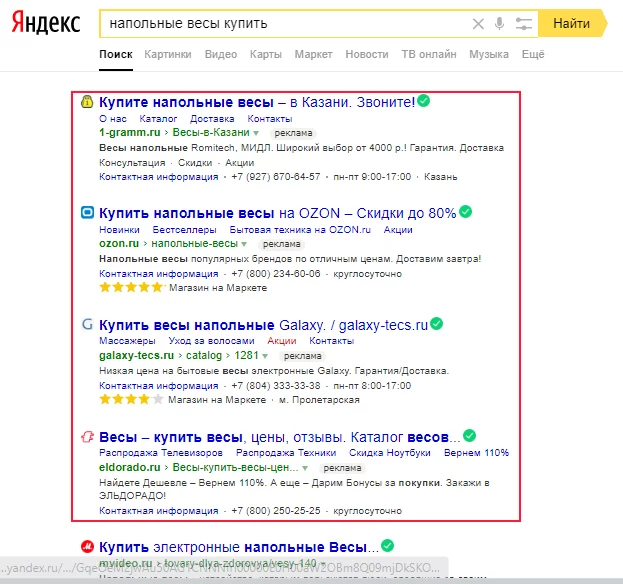Click the Yandex logo

coord(46,23)
